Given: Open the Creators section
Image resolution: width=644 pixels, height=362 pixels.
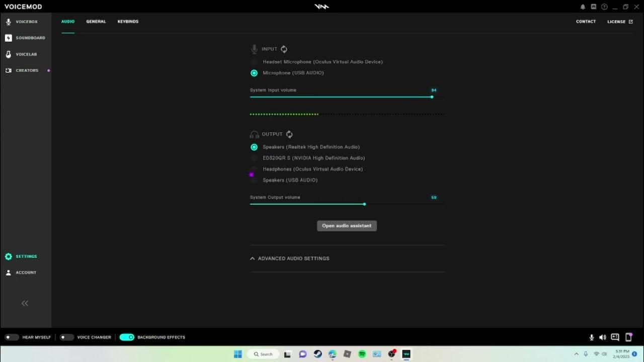Looking at the screenshot, I should [x=22, y=70].
